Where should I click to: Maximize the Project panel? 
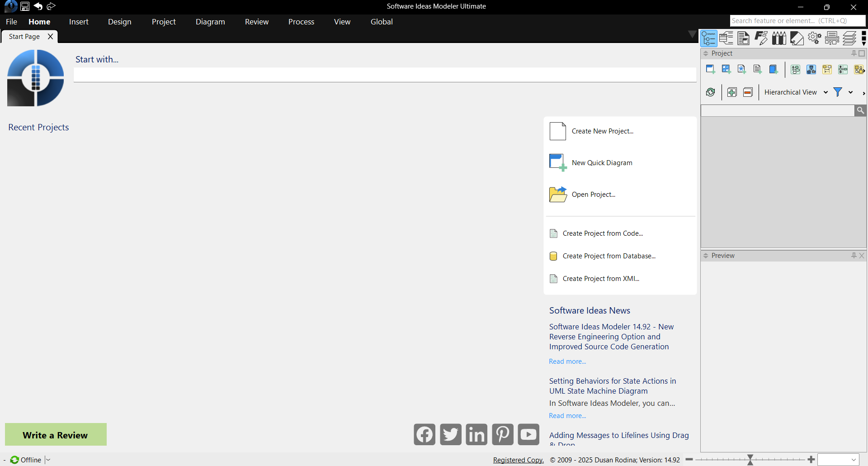[862, 53]
